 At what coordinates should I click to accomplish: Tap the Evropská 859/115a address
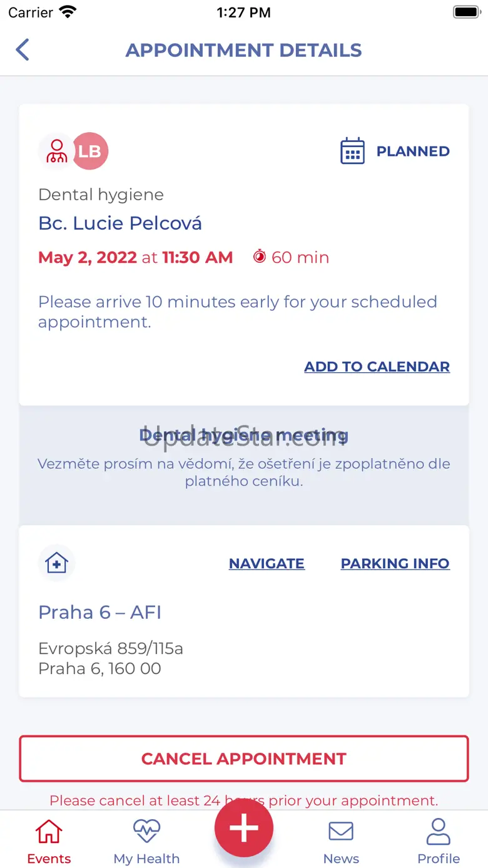point(111,648)
